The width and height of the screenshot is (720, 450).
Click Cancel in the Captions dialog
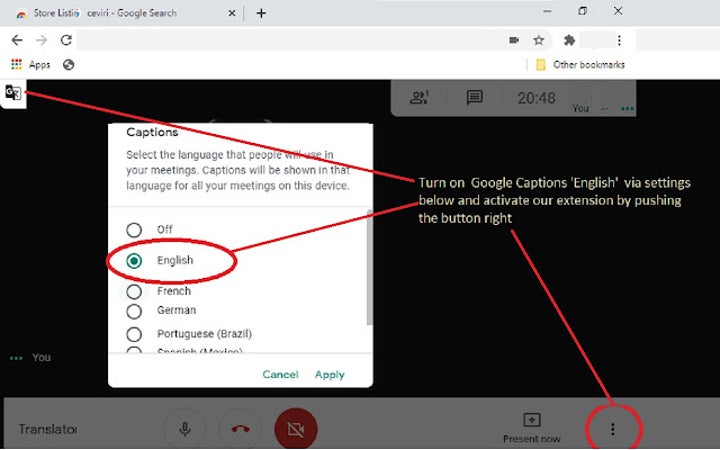click(280, 375)
